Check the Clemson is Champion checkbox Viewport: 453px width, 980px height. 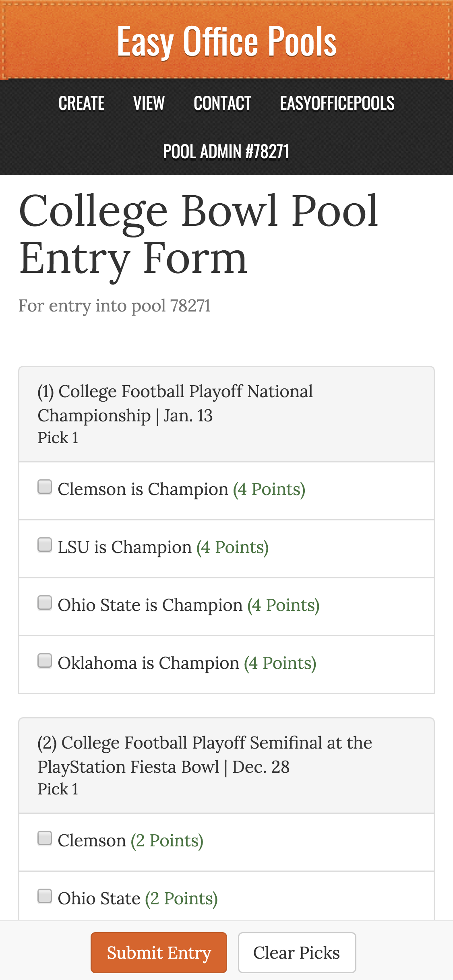tap(44, 487)
